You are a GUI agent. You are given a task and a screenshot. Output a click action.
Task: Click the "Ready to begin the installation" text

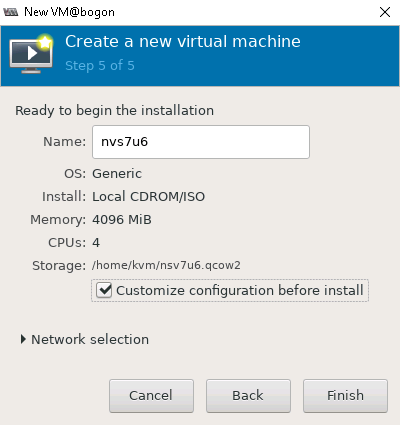pyautogui.click(x=114, y=111)
